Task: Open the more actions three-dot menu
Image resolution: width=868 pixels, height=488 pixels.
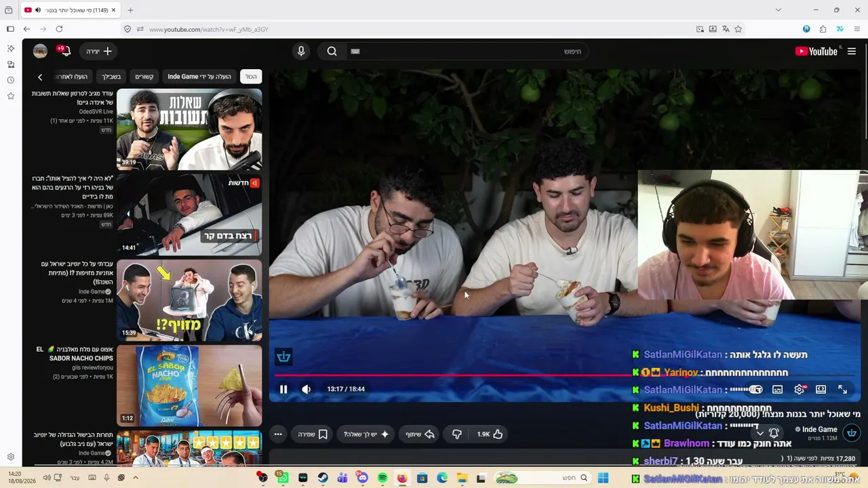Action: tap(278, 434)
